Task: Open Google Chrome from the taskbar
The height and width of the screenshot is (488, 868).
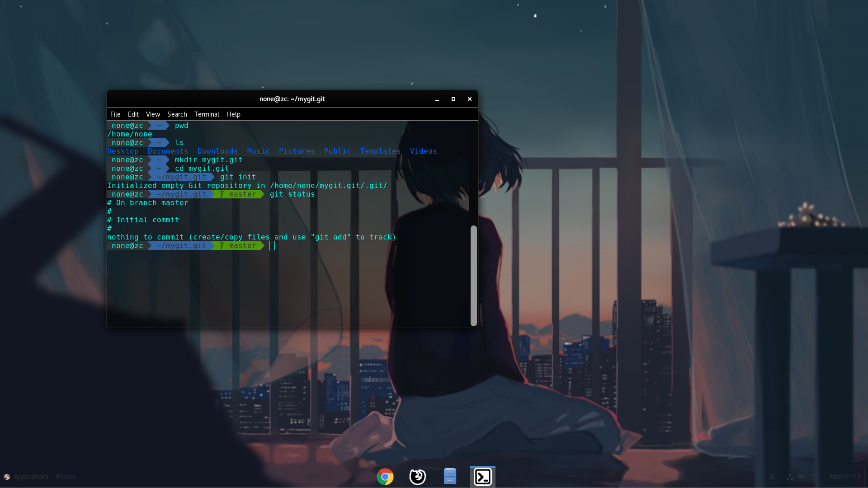Action: click(385, 476)
